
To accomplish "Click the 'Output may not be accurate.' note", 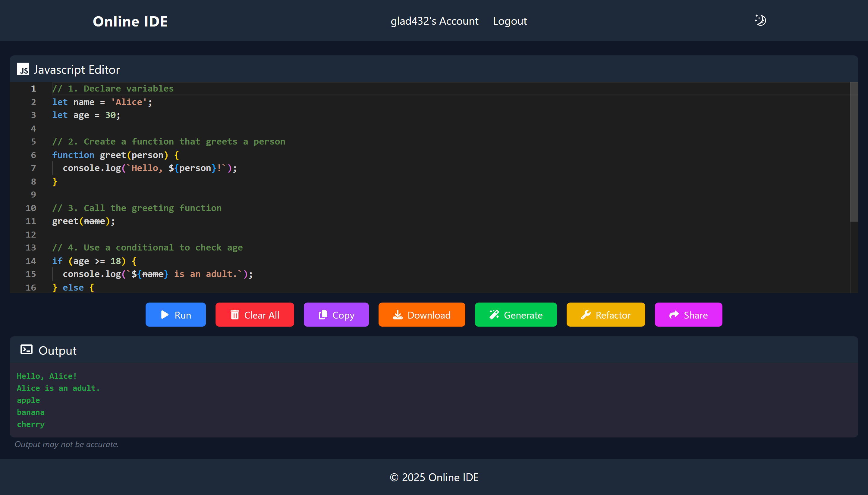I will pos(67,444).
